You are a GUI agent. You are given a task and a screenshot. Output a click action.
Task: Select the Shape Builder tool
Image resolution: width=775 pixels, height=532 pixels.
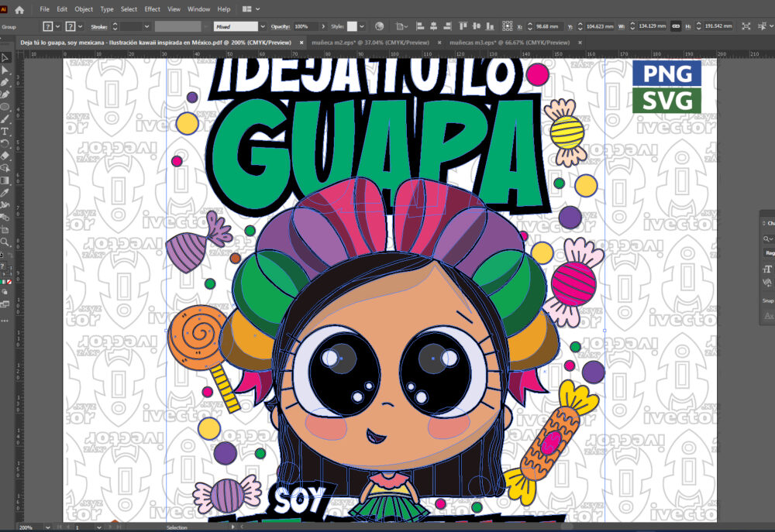click(5, 168)
